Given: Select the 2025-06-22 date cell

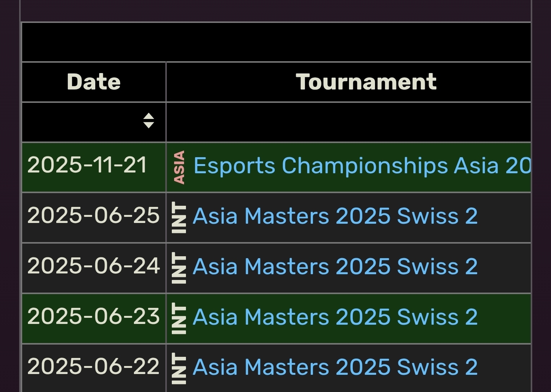Looking at the screenshot, I should pyautogui.click(x=93, y=366).
